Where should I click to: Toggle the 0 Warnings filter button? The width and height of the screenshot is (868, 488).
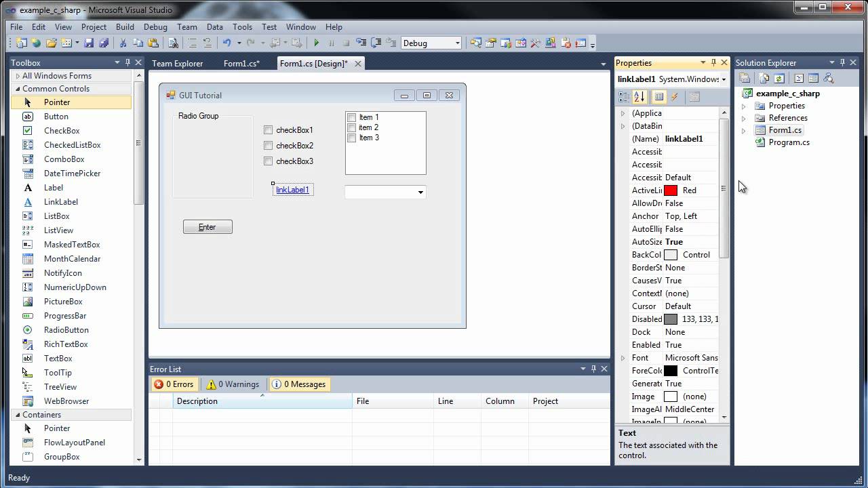coord(233,384)
